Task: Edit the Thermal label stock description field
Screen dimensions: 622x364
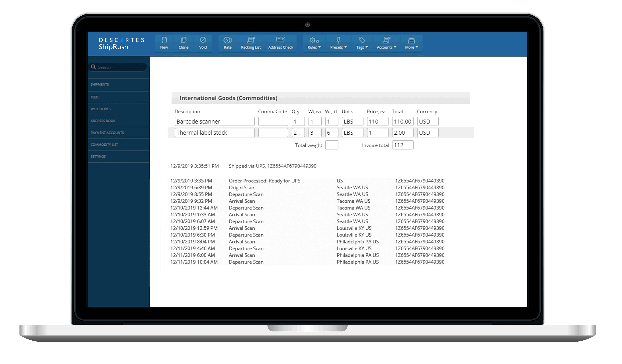Action: click(x=214, y=133)
